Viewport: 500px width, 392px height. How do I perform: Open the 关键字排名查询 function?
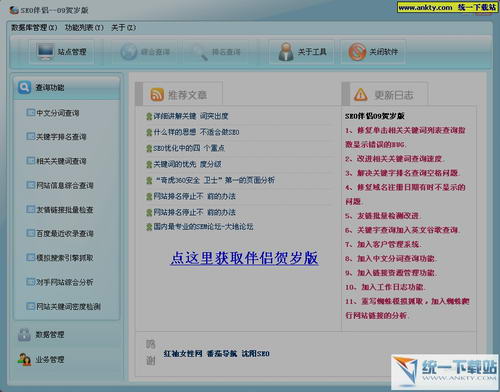tap(61, 137)
